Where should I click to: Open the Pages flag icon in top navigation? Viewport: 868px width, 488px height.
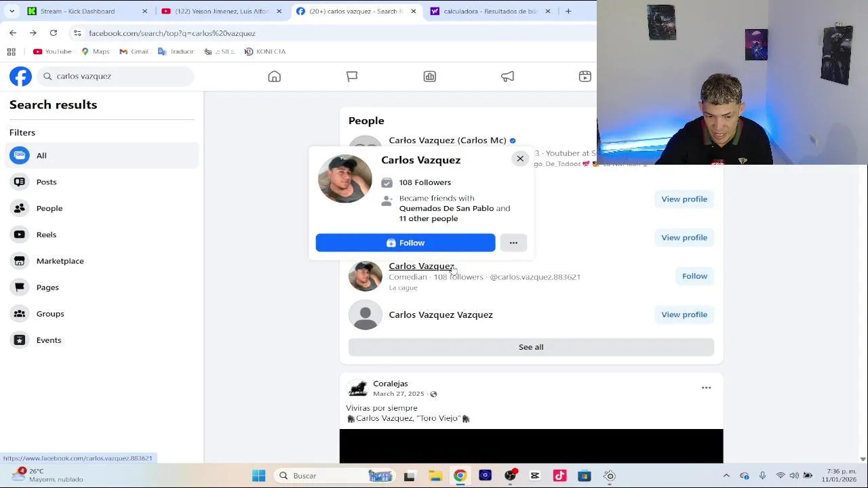352,77
